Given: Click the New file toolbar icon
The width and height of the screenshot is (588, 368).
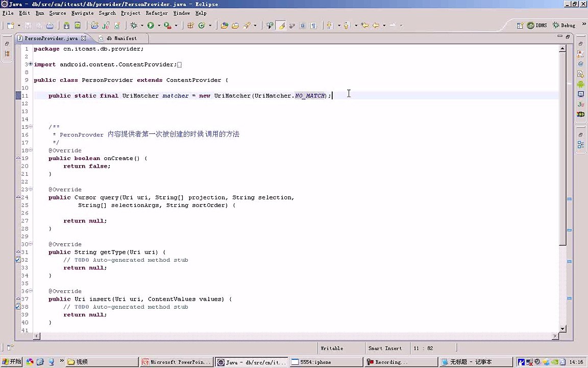Looking at the screenshot, I should [11, 25].
